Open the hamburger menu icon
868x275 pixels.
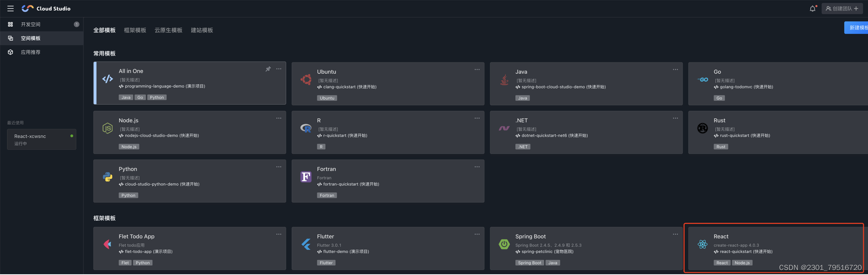coord(10,8)
